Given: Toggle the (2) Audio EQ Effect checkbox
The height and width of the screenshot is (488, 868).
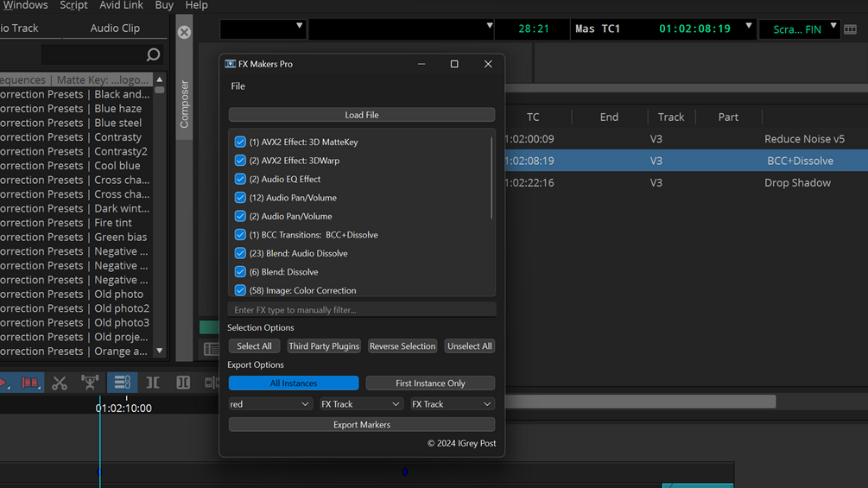Looking at the screenshot, I should click(240, 180).
